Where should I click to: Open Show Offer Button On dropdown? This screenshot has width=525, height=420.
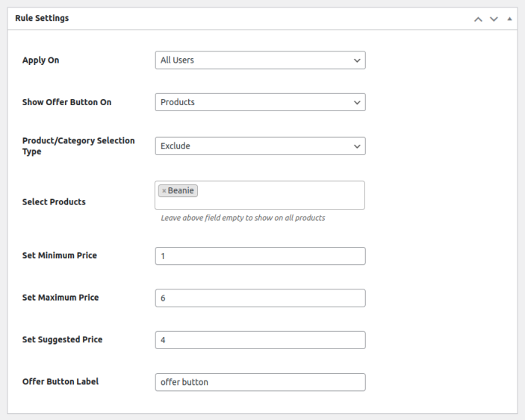click(254, 102)
